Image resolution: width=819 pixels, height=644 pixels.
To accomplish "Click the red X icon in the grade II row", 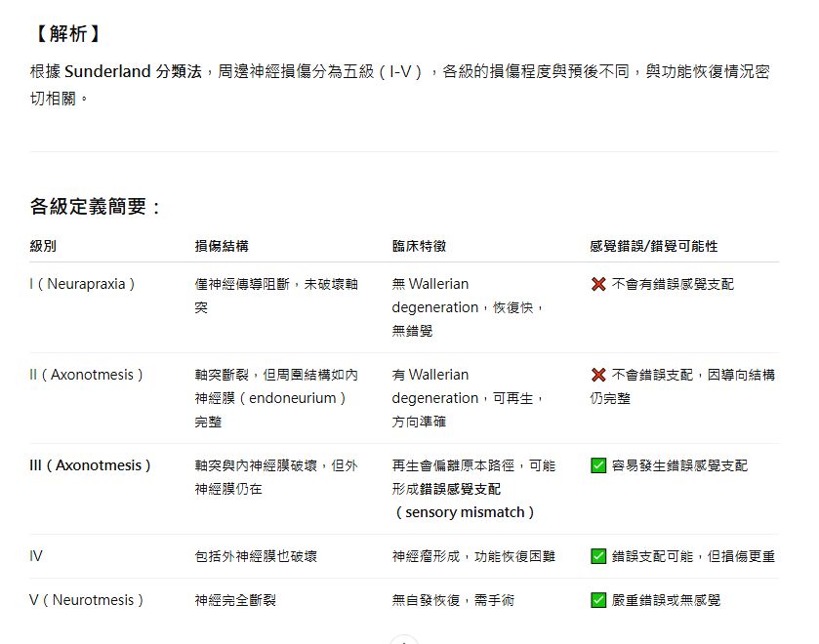I will (598, 375).
